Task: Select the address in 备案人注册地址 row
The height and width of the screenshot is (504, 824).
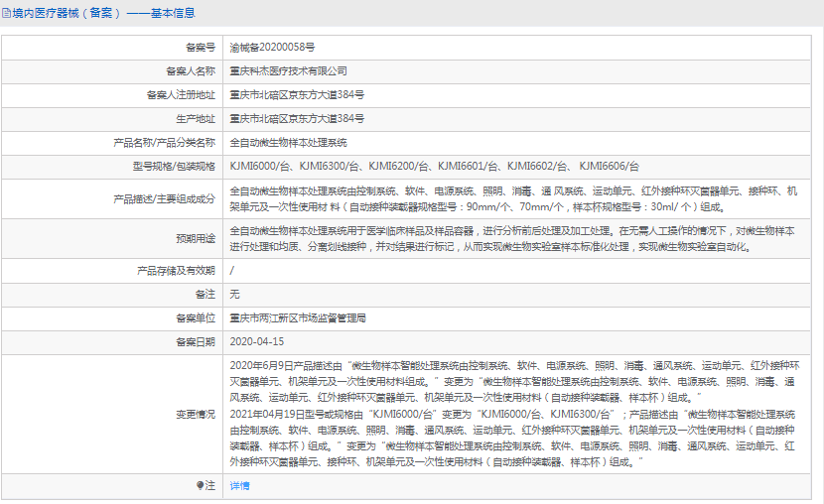Action: pyautogui.click(x=297, y=95)
